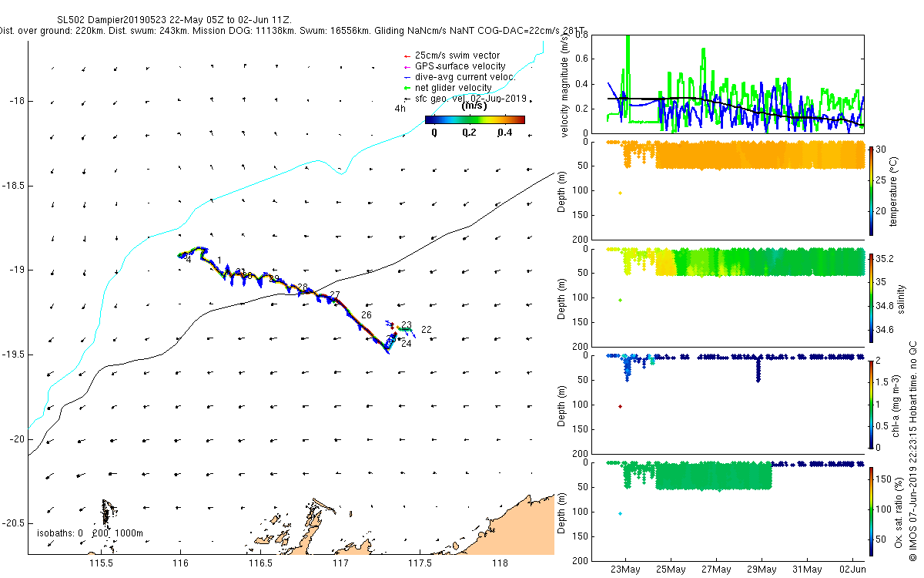The height and width of the screenshot is (578, 924).
Task: Click the temperature colorbar beside the panel
Action: point(871,190)
